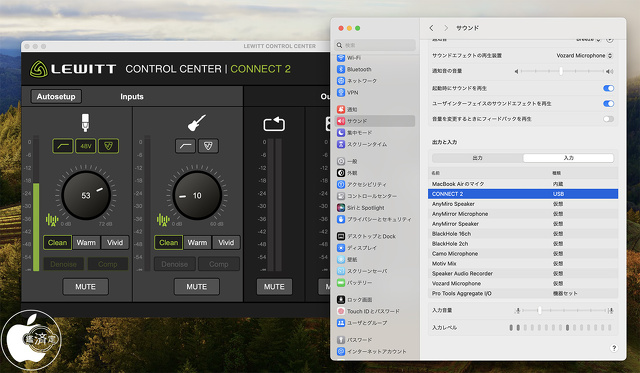
Task: Select Pro Tools Aggregate I/O input device
Action: coord(523,293)
